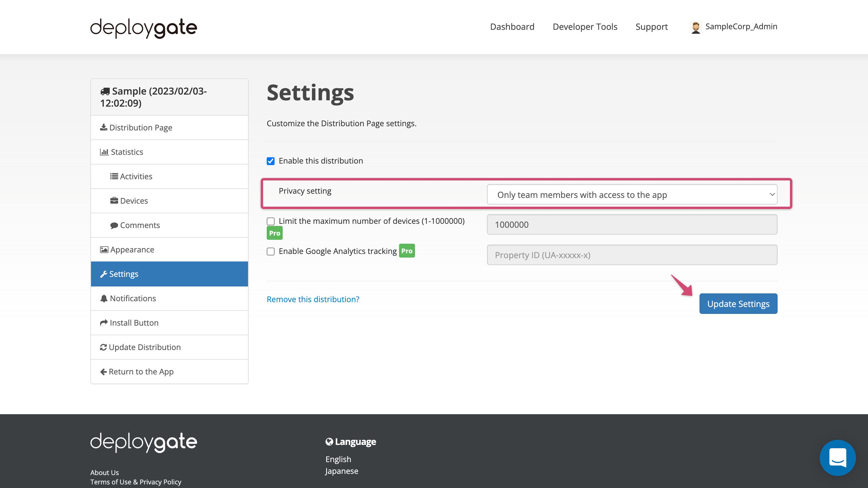Uncheck Enable this distribution checkbox

coord(271,161)
